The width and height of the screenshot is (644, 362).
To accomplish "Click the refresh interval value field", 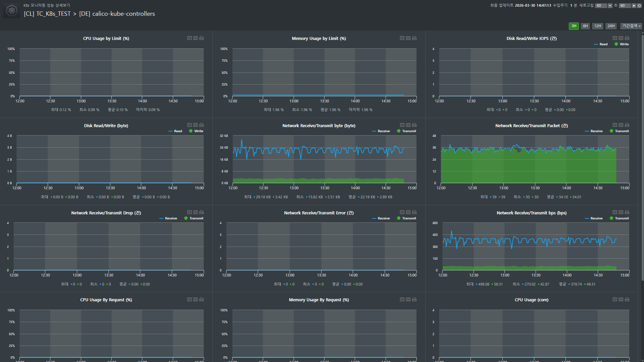I will click(x=600, y=6).
